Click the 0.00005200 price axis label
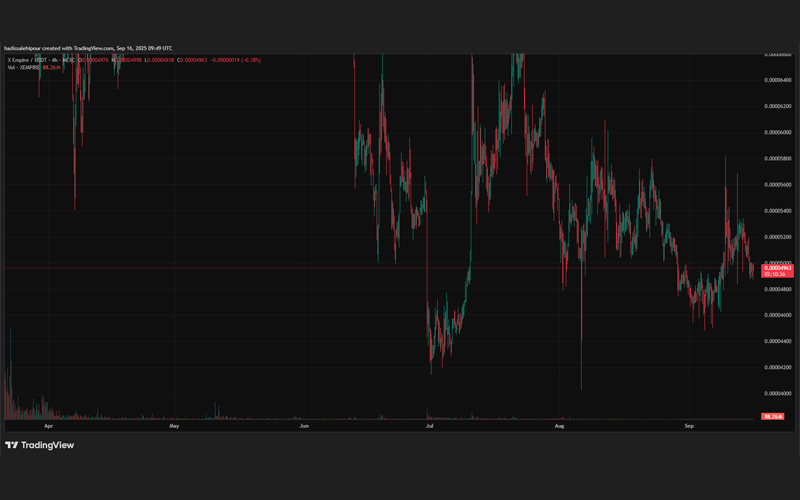This screenshot has width=800, height=500. (778, 237)
